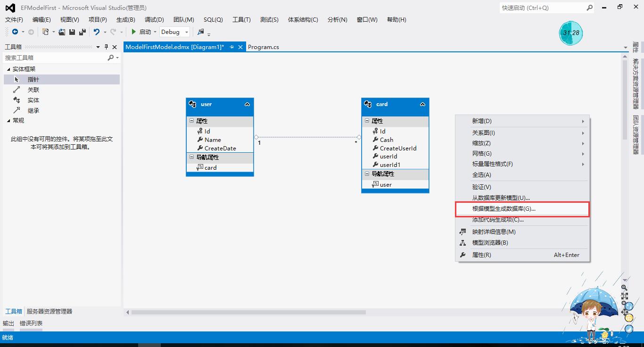644x347 pixels.
Task: Click the search icon in Quick Launch
Action: tap(589, 8)
